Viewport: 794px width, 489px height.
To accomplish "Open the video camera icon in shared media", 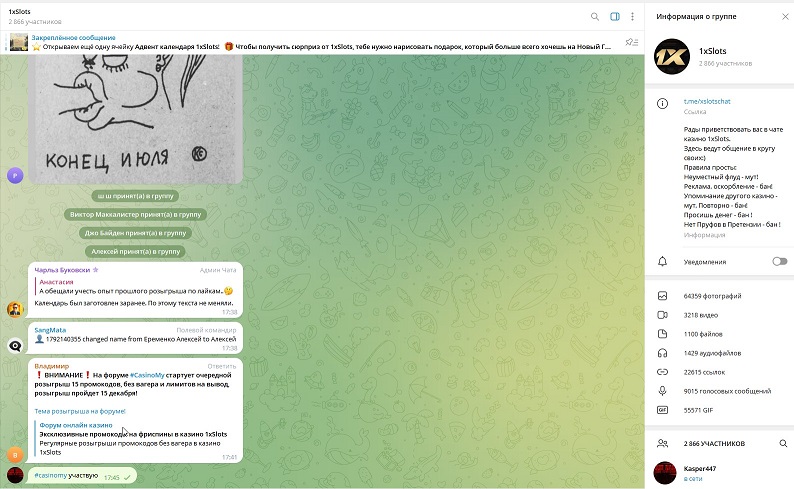I will click(x=662, y=315).
